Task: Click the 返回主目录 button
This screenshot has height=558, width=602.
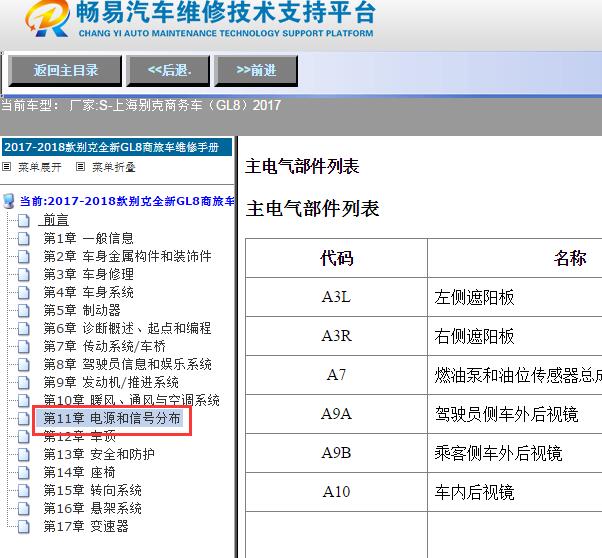Action: pyautogui.click(x=65, y=71)
